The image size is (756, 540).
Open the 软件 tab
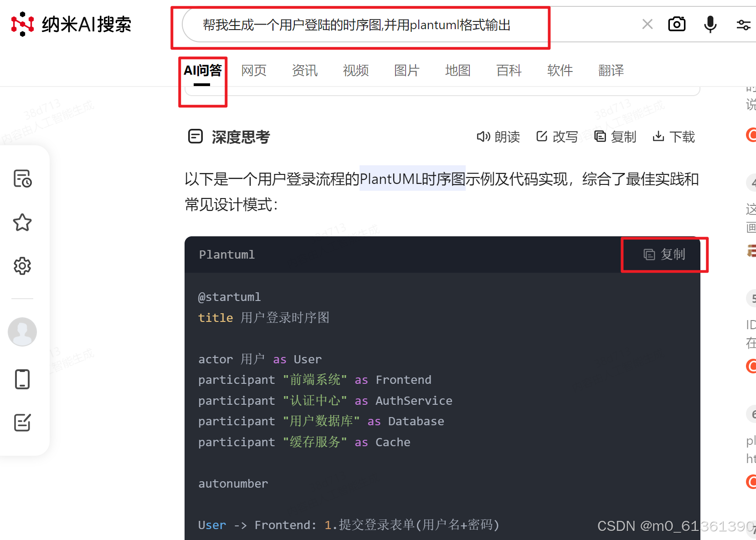[560, 71]
